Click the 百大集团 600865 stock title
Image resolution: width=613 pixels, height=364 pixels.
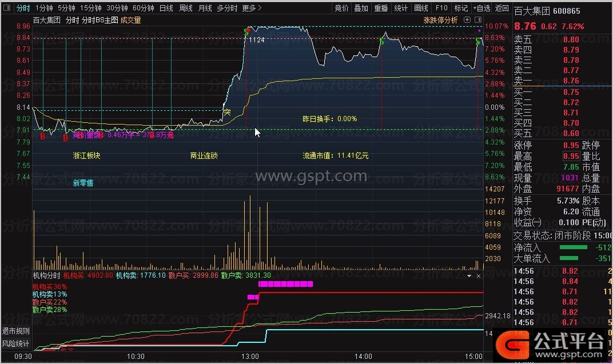click(547, 11)
